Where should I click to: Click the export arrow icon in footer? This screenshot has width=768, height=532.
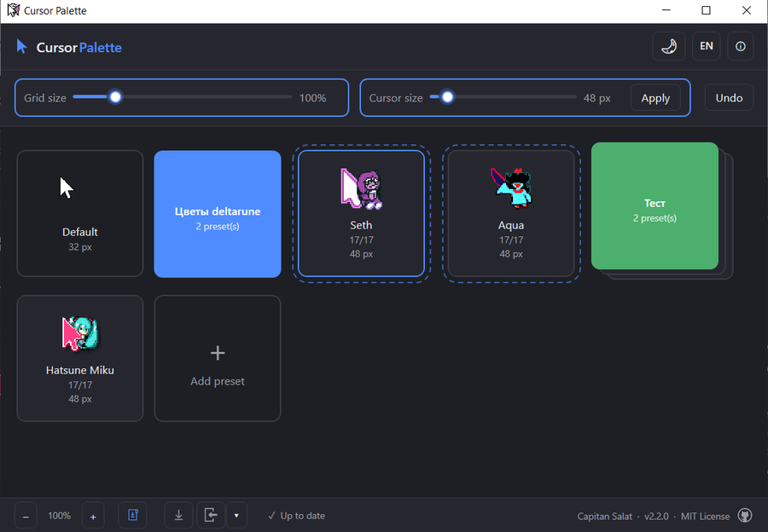pyautogui.click(x=211, y=515)
